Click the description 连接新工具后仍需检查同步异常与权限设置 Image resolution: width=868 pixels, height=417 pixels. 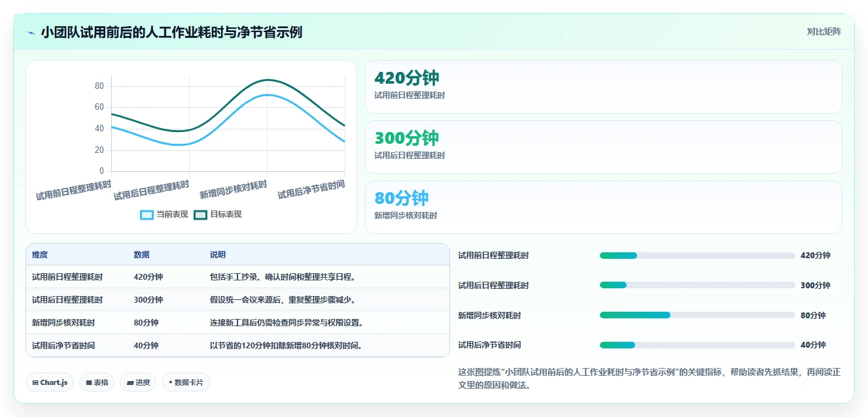point(286,323)
